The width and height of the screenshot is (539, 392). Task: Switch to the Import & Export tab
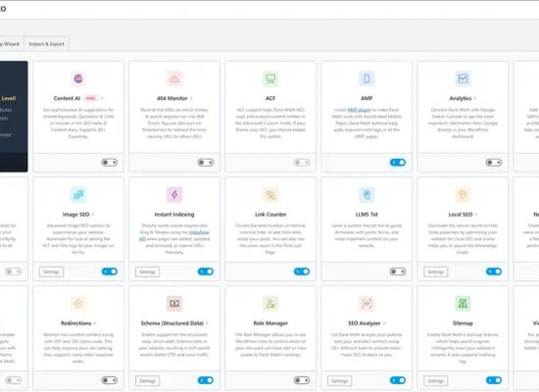[46, 44]
